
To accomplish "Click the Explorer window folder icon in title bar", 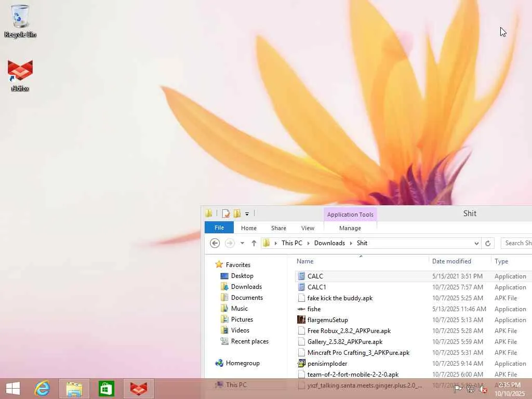I will (209, 213).
